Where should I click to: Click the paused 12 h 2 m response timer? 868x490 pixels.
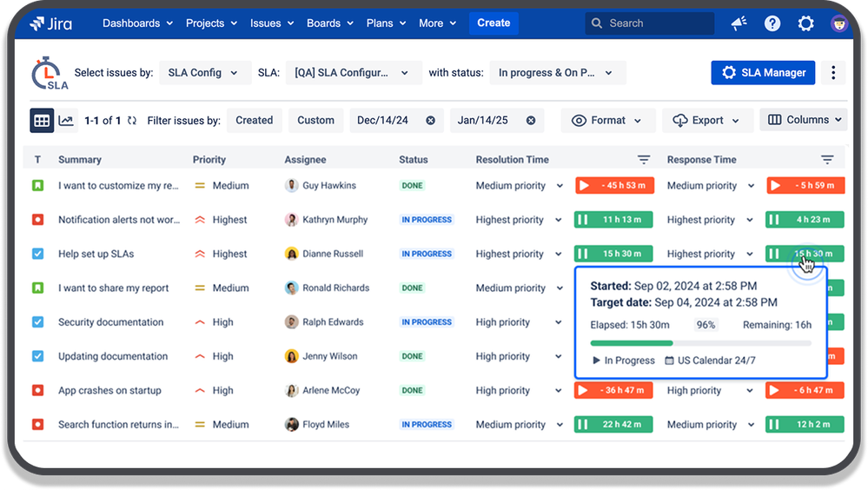click(x=805, y=425)
